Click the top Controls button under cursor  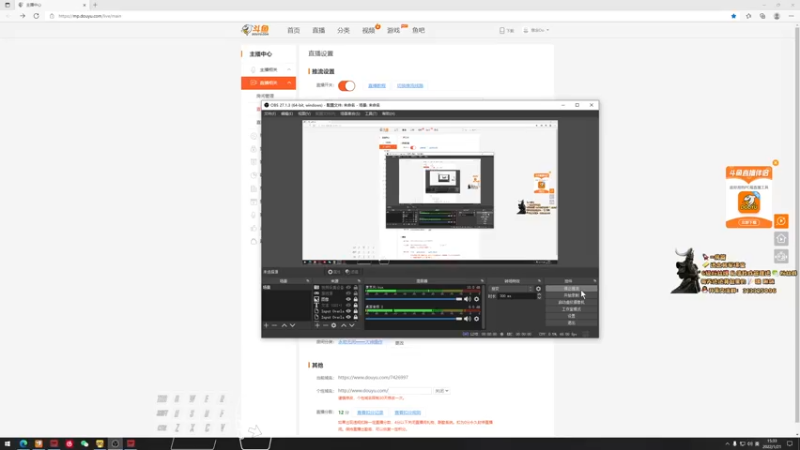571,289
